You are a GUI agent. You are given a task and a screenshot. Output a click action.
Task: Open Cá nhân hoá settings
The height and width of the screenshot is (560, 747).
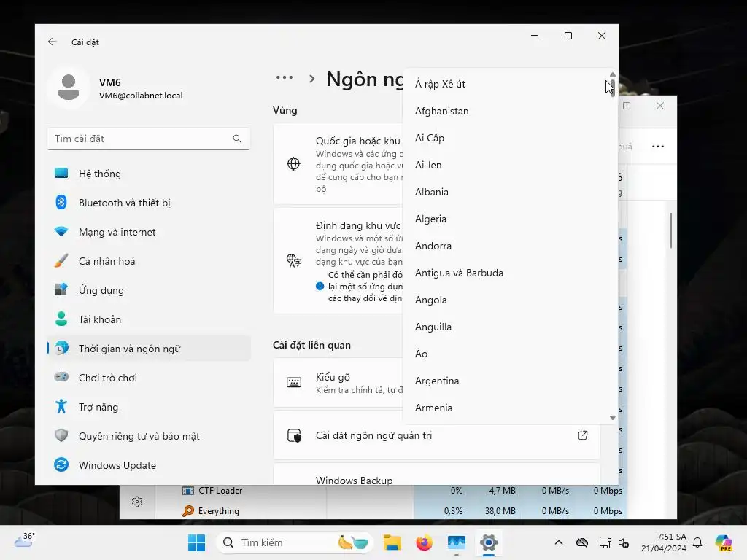pyautogui.click(x=149, y=261)
